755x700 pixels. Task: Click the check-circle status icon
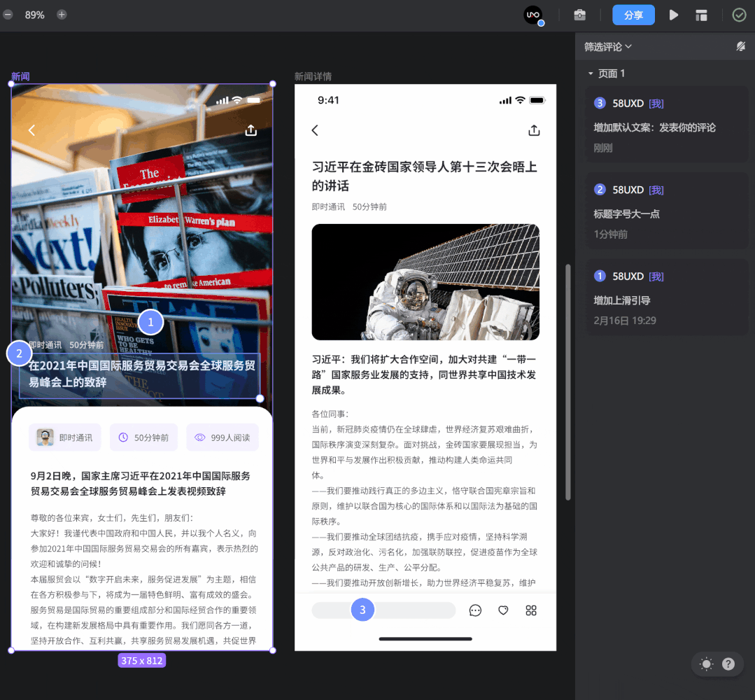(739, 15)
